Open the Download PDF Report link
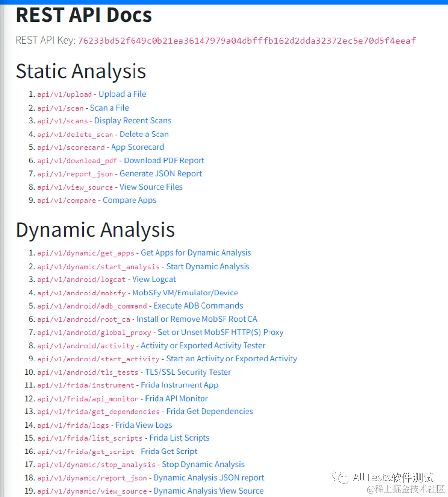Image resolution: width=448 pixels, height=497 pixels. (164, 160)
